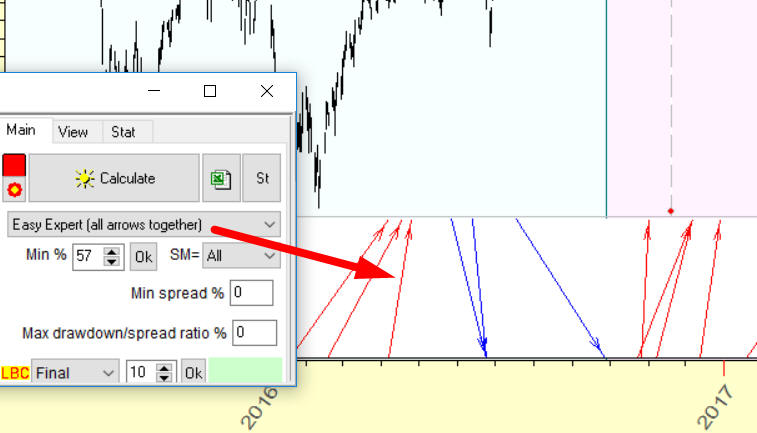Click the Min % spinner arrows
The height and width of the screenshot is (433, 757).
tap(112, 256)
